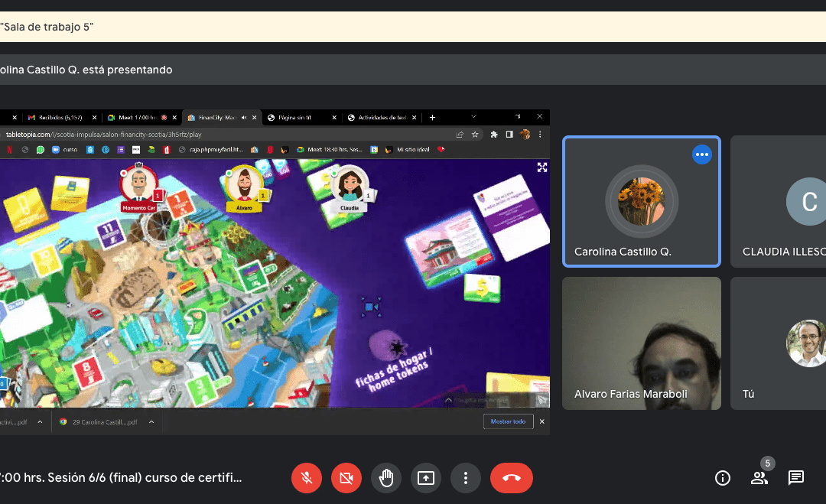Show the participants list
Viewport: 826px width, 504px height.
tap(759, 478)
